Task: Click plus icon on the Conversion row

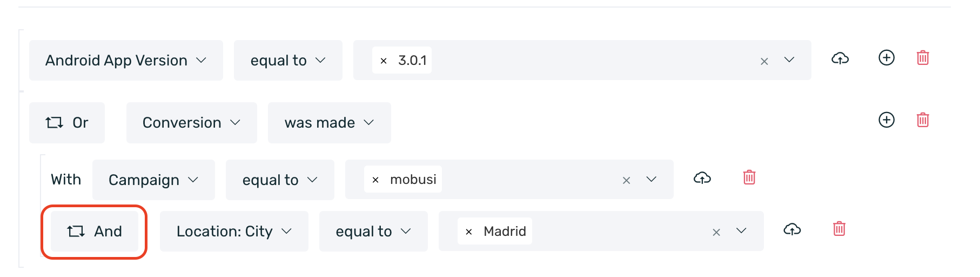Action: pos(887,120)
